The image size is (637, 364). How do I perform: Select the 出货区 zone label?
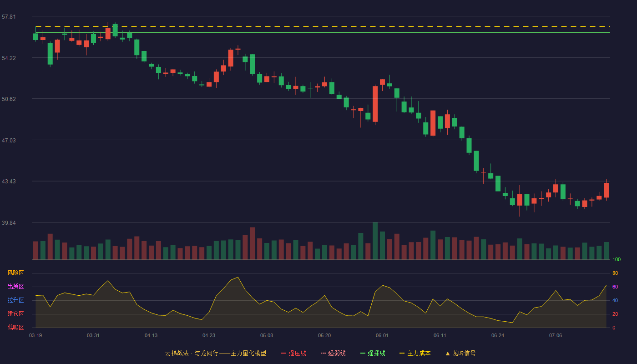click(x=15, y=287)
